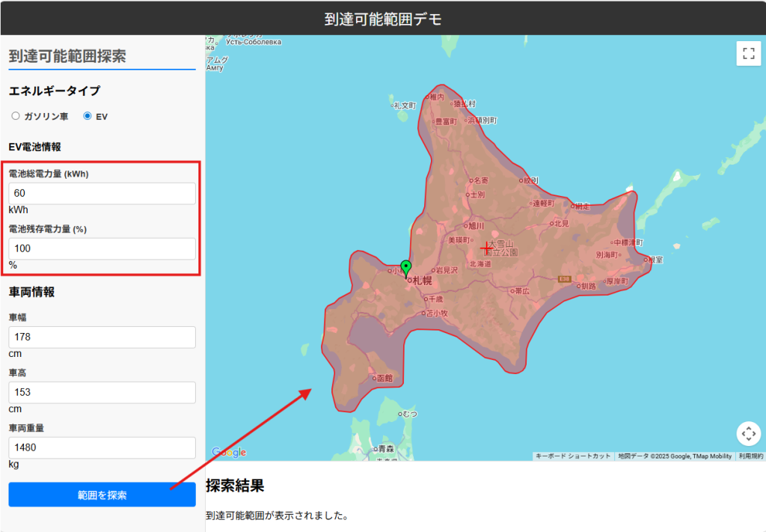
Task: Click the 遠軽町 label on the map
Action: [544, 204]
